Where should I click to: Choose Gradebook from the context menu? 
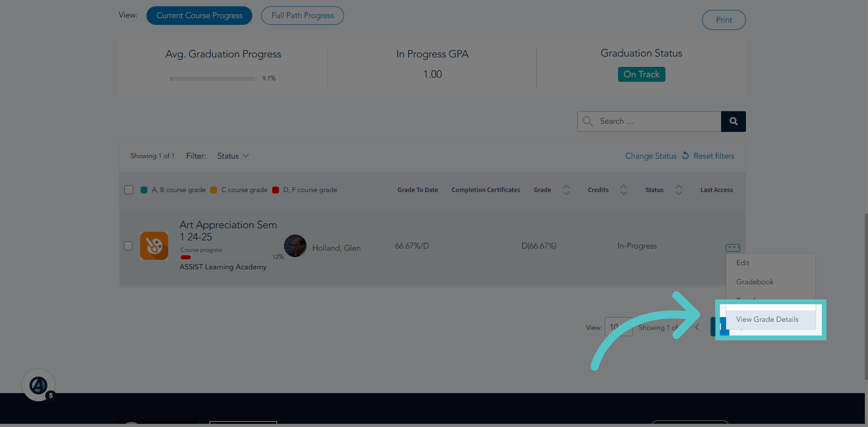coord(755,282)
